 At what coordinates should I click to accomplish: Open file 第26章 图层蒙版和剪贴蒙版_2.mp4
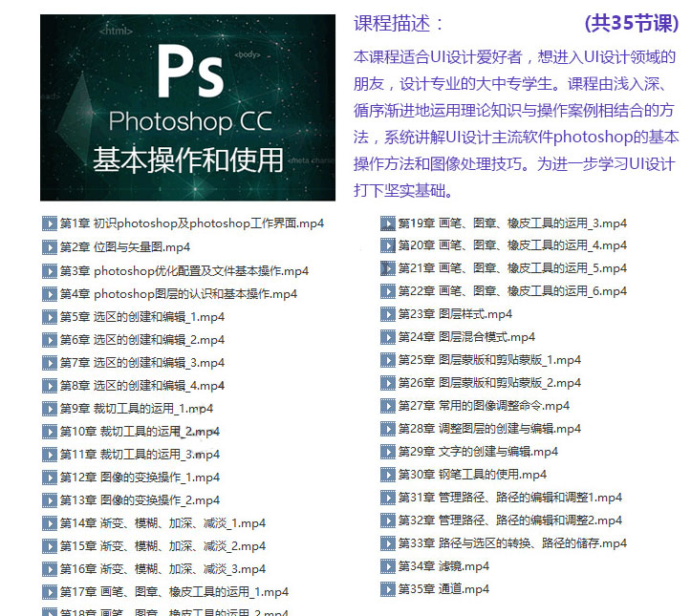click(489, 383)
